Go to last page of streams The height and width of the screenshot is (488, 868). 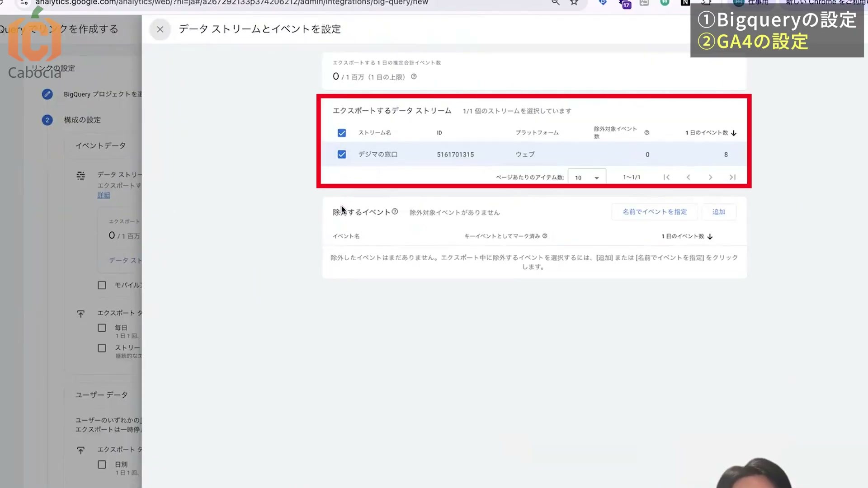pos(732,177)
